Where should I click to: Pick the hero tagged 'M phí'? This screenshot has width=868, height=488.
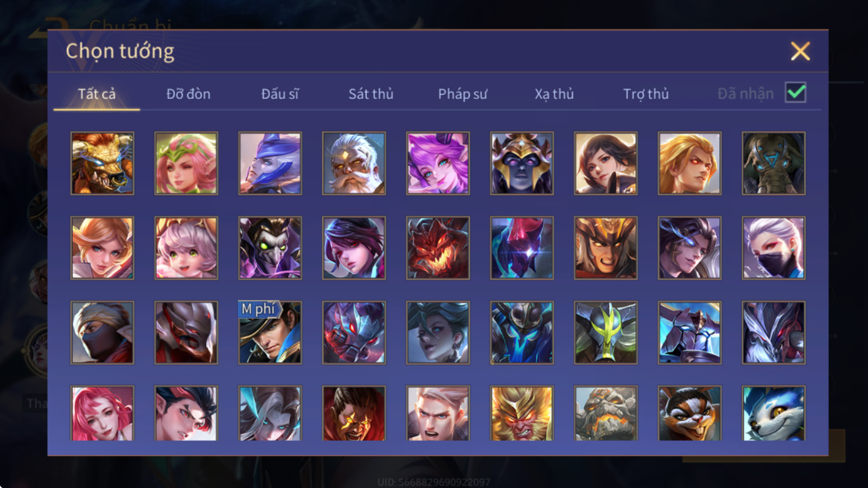(270, 332)
